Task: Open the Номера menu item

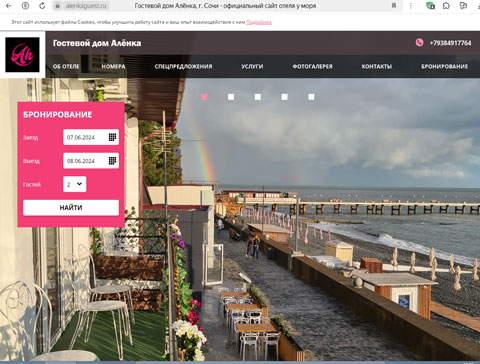Action: tap(114, 66)
